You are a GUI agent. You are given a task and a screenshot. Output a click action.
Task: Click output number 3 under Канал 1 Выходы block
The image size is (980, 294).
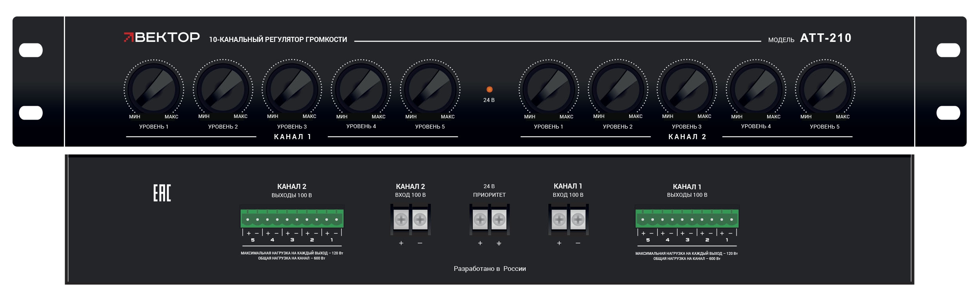(x=687, y=240)
